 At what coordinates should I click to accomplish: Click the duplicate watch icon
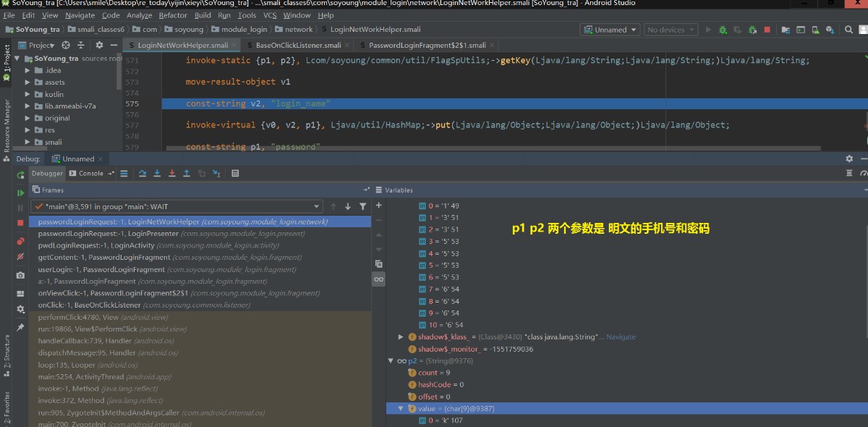click(378, 263)
